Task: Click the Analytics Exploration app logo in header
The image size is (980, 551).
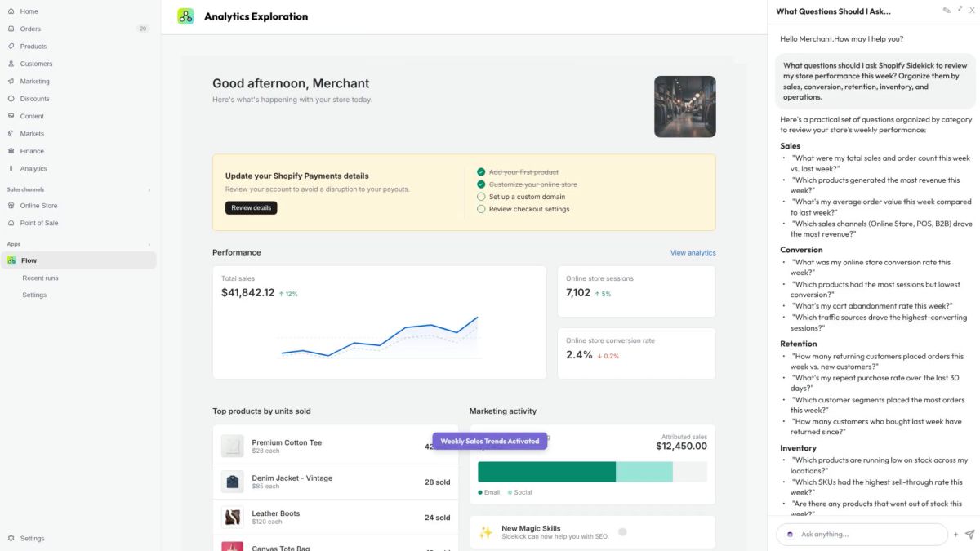Action: [186, 16]
